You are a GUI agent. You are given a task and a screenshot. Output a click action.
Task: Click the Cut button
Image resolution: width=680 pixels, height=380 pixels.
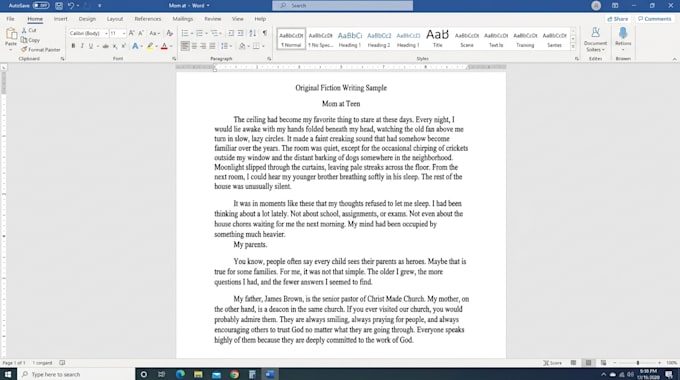(x=29, y=30)
